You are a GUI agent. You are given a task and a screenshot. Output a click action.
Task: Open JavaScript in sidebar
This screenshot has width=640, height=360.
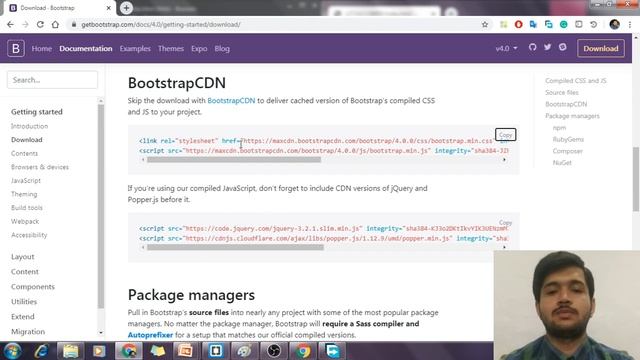click(26, 180)
